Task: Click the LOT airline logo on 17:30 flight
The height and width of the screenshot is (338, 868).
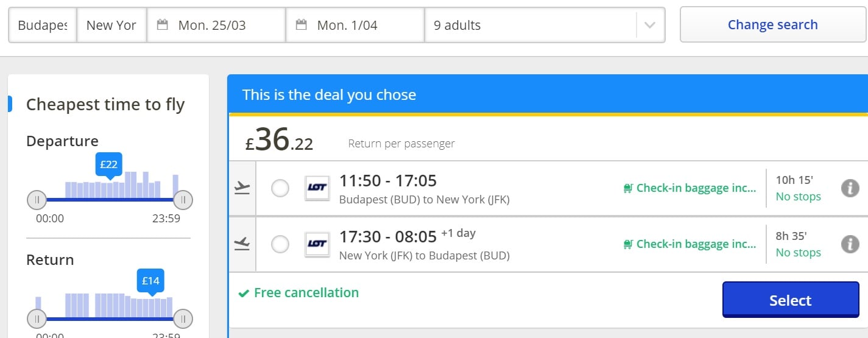Action: pyautogui.click(x=317, y=244)
